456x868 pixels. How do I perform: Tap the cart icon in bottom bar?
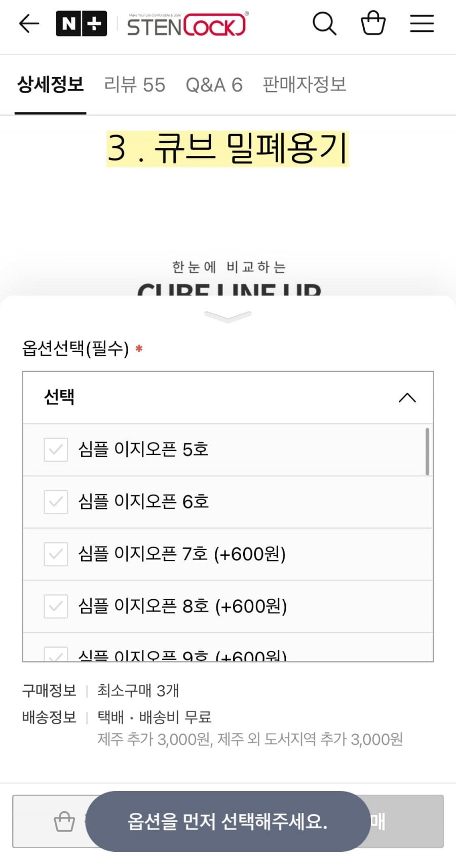pos(64,821)
